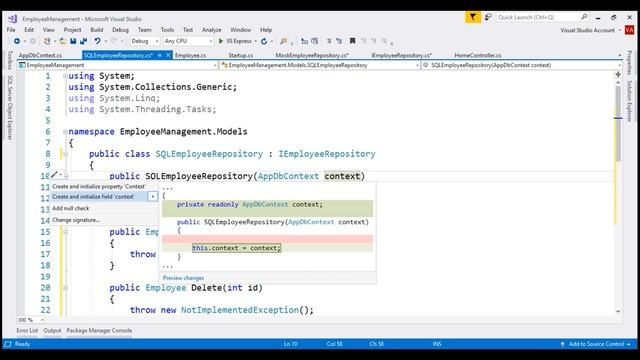Switch to the MockEmployeeRepository.cs tab
The width and height of the screenshot is (640, 360).
(312, 55)
